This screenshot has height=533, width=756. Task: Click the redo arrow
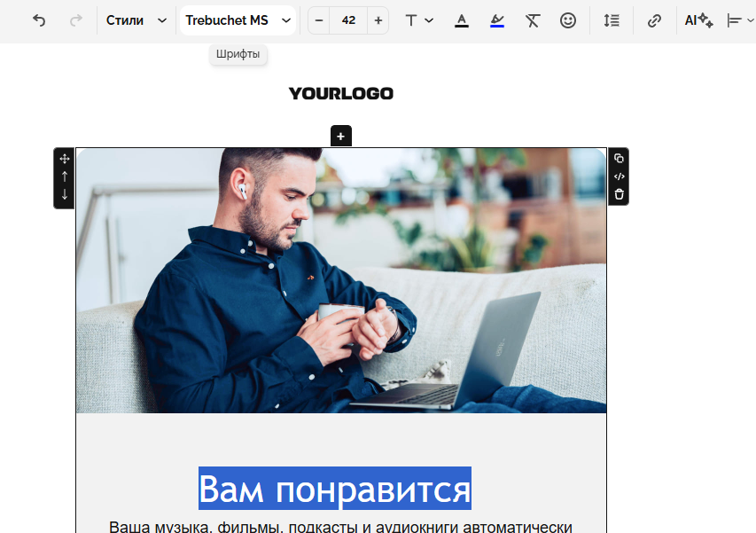[76, 20]
